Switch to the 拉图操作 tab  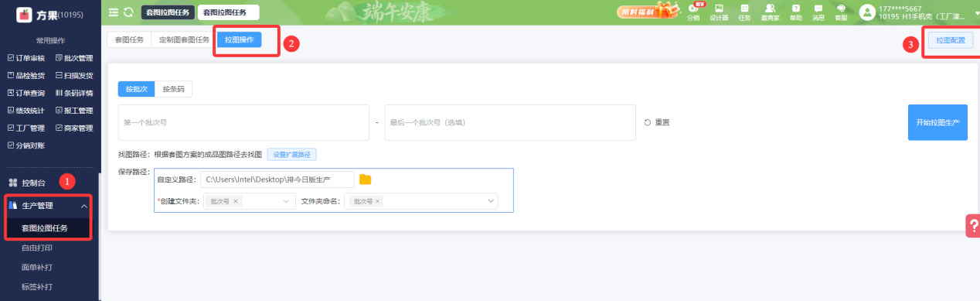(x=239, y=39)
